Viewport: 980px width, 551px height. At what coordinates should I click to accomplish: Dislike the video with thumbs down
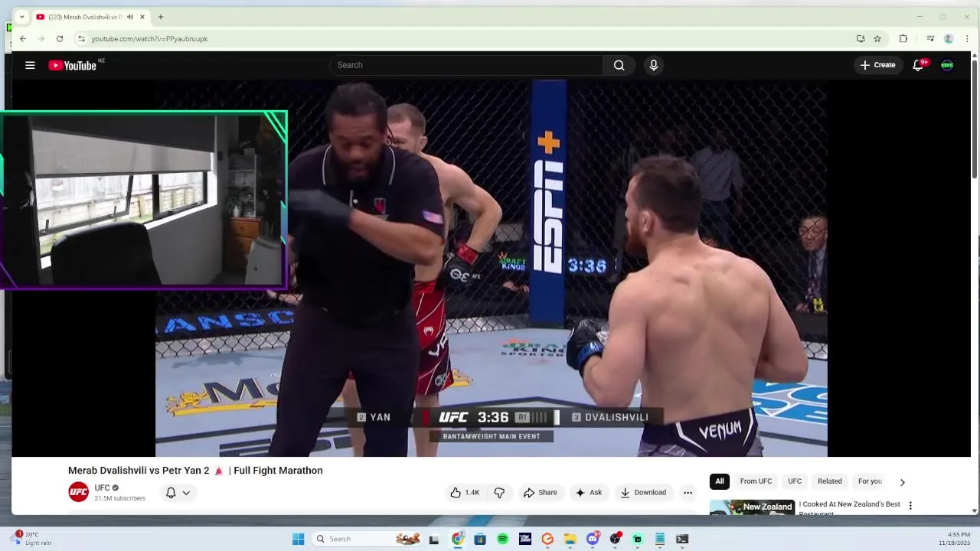499,493
